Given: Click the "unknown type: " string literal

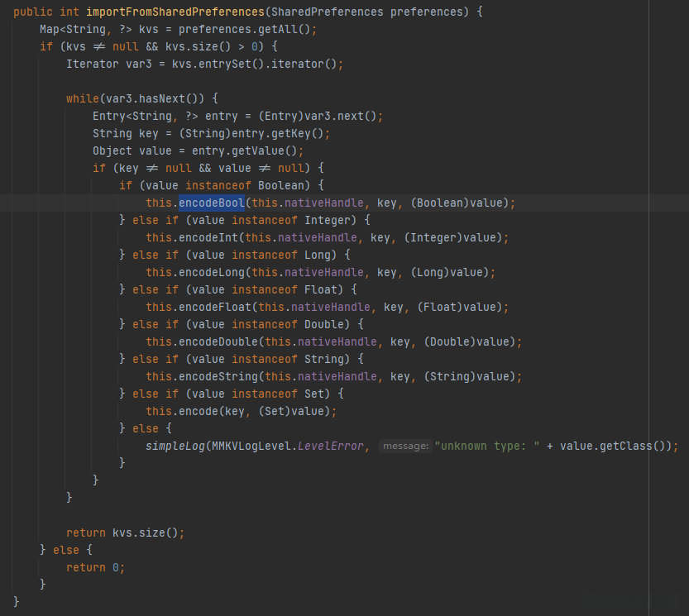Looking at the screenshot, I should [x=487, y=446].
